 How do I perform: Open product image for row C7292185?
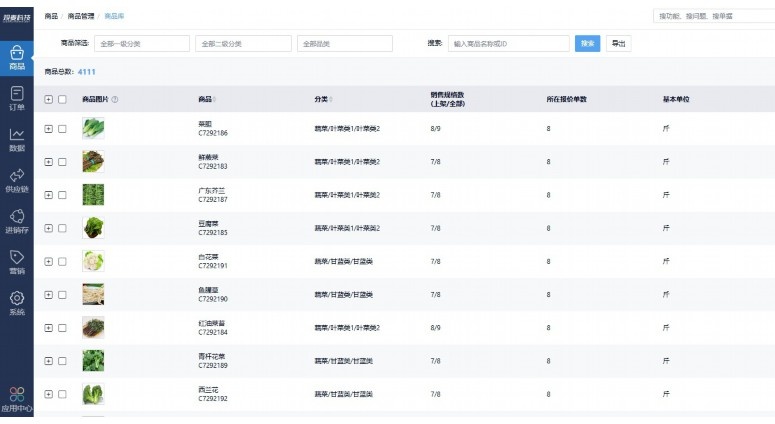(x=93, y=228)
